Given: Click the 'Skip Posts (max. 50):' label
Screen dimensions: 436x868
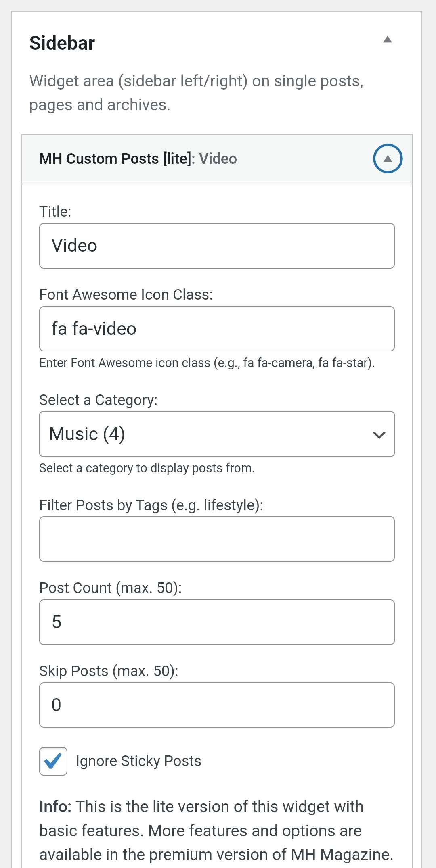Looking at the screenshot, I should point(109,671).
